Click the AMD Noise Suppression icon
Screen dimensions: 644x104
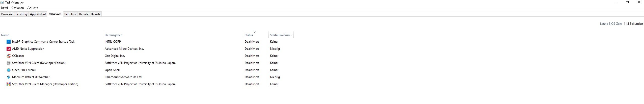(x=9, y=49)
